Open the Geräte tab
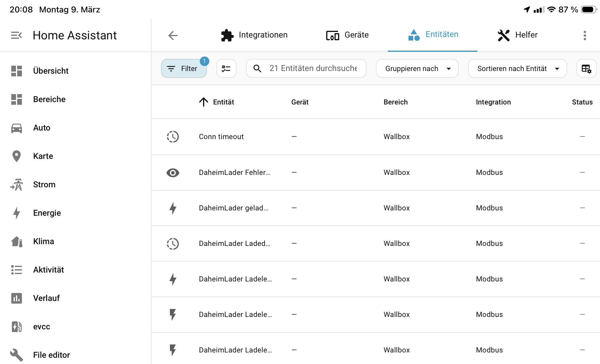This screenshot has height=364, width=600. click(348, 35)
